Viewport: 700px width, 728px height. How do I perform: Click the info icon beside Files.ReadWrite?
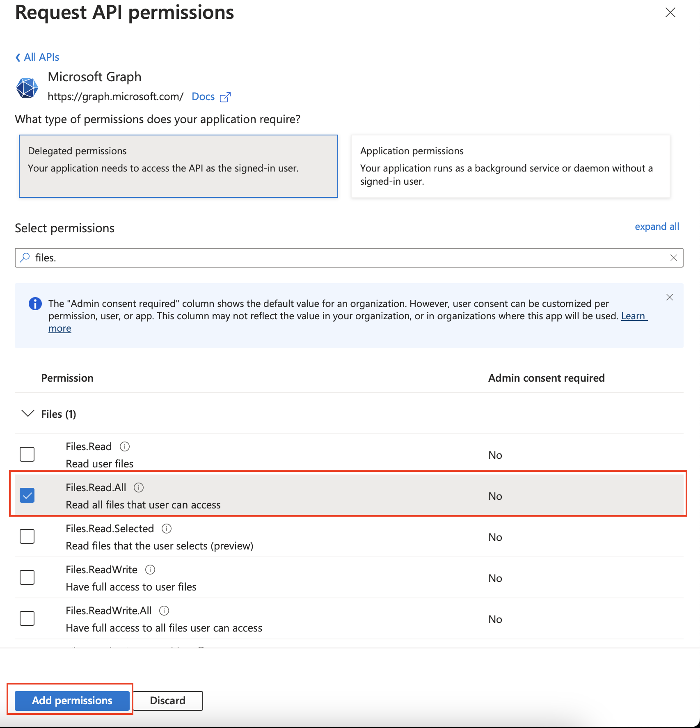tap(150, 569)
